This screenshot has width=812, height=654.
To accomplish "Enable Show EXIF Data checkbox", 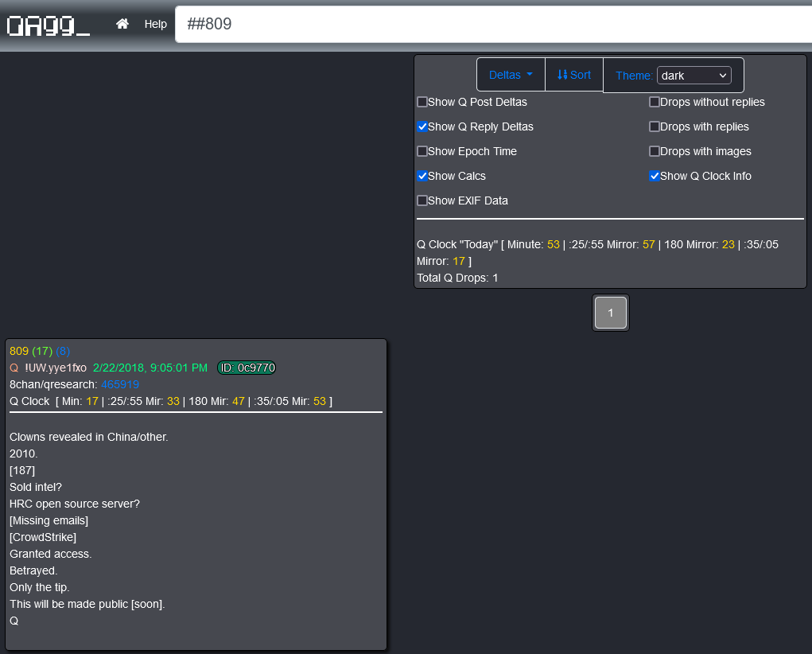I will tap(422, 200).
